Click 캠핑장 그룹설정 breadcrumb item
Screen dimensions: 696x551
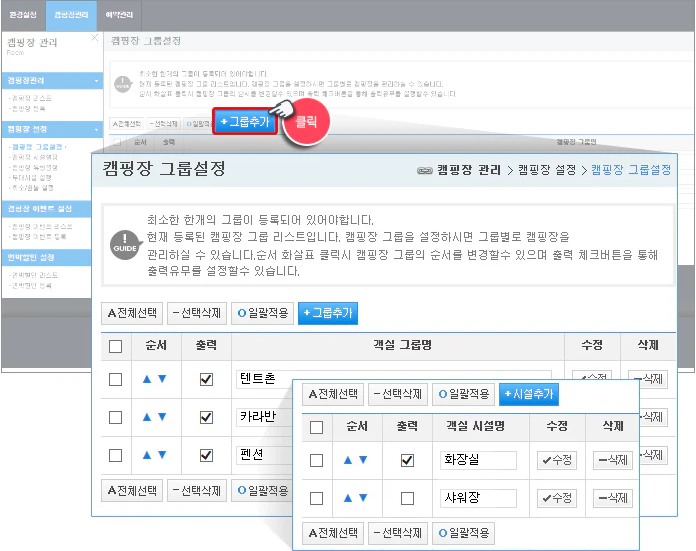pos(631,170)
